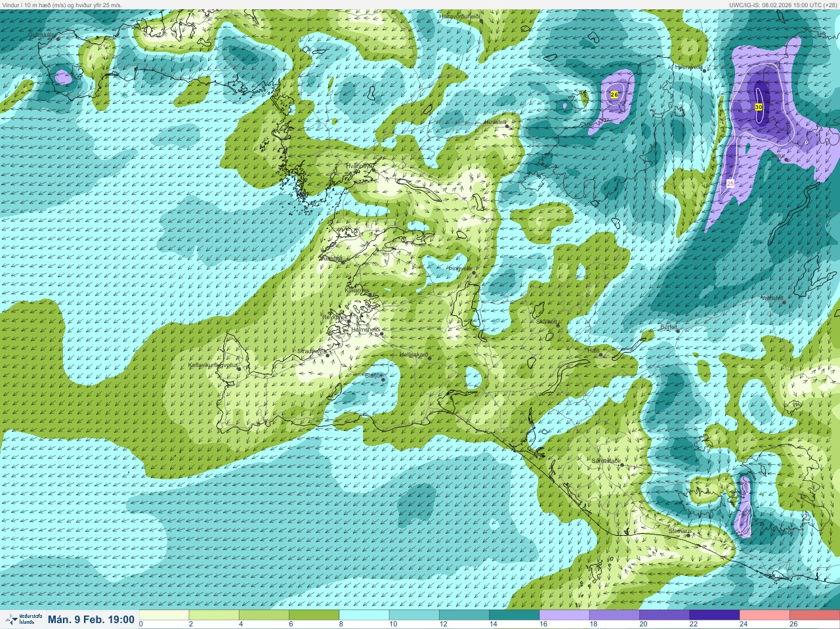Click the yellow 26 gust label
The image size is (840, 629).
pyautogui.click(x=614, y=95)
